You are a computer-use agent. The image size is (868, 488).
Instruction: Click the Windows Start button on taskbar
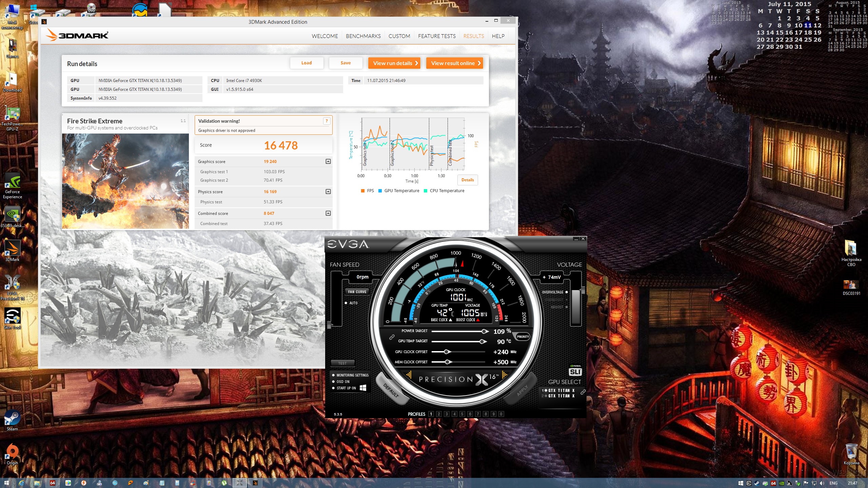6,483
